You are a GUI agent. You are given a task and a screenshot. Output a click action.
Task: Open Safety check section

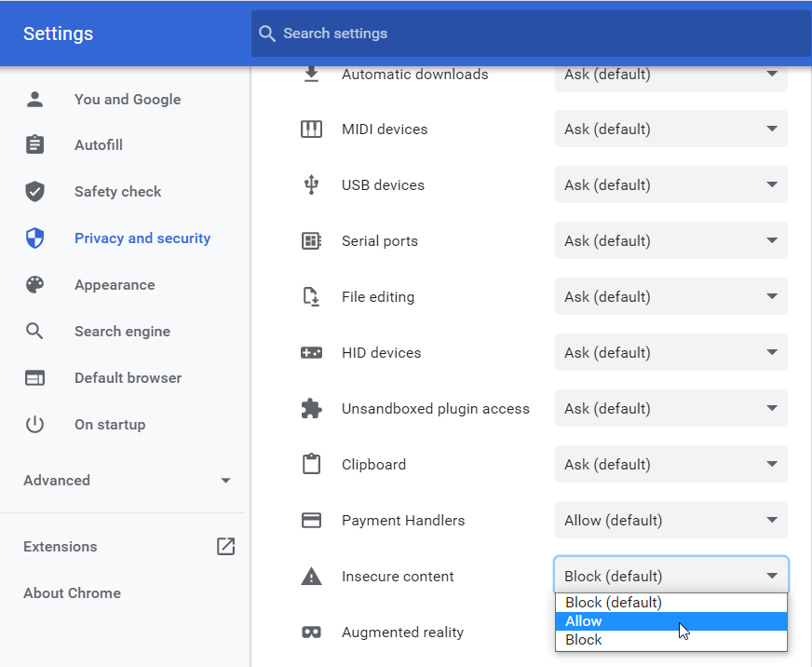[x=117, y=191]
